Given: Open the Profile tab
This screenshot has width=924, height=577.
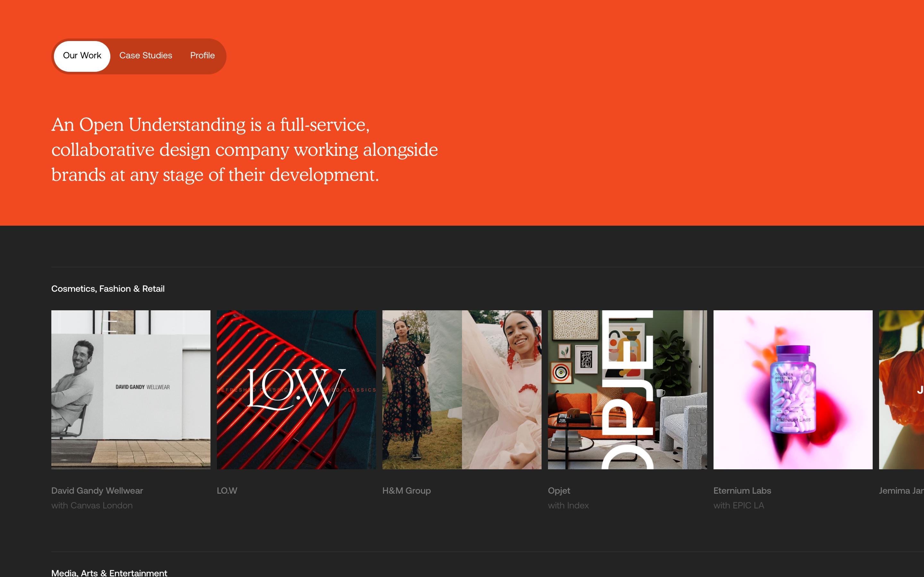Looking at the screenshot, I should click(202, 56).
